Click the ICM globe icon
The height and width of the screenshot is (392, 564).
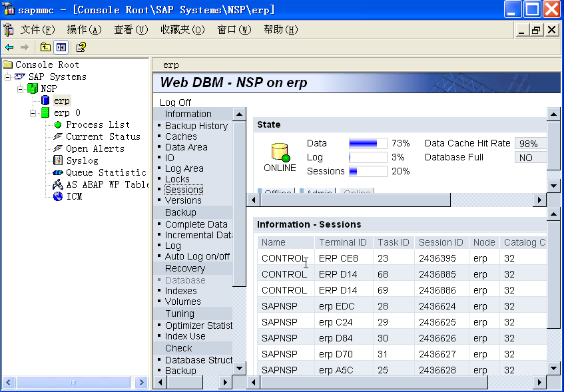click(x=58, y=196)
